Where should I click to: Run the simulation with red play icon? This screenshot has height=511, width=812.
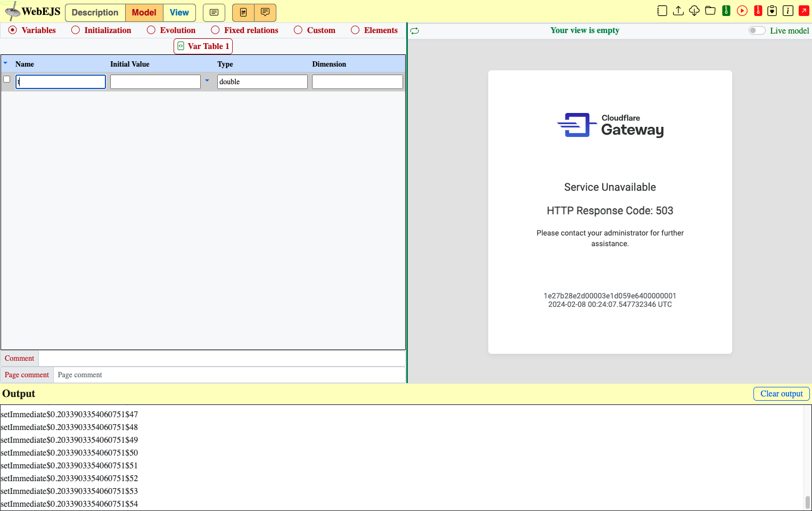click(742, 11)
